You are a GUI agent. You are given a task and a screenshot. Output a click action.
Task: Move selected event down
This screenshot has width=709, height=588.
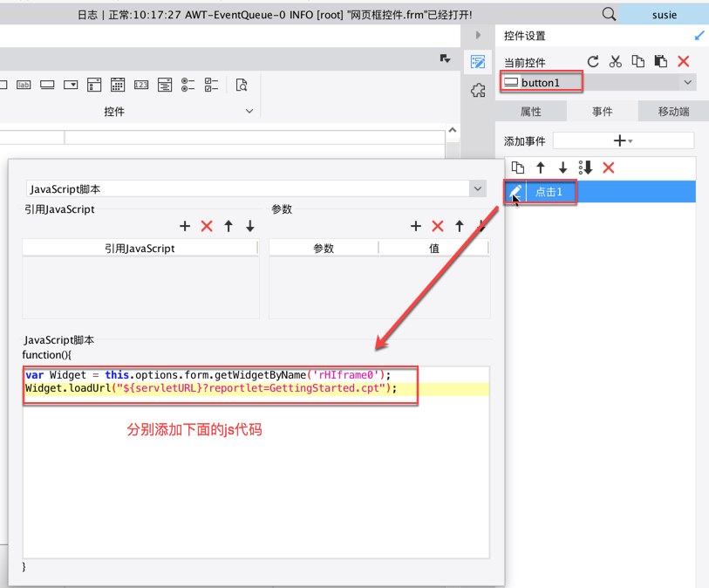pyautogui.click(x=563, y=168)
